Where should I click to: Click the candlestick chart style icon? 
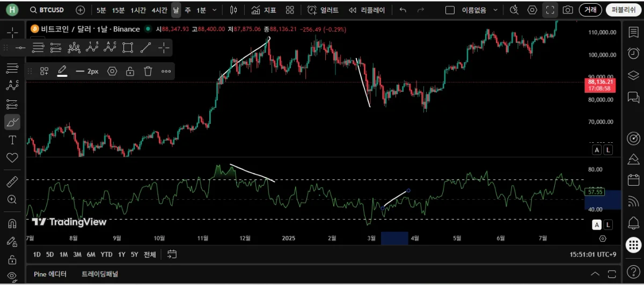coord(233,10)
